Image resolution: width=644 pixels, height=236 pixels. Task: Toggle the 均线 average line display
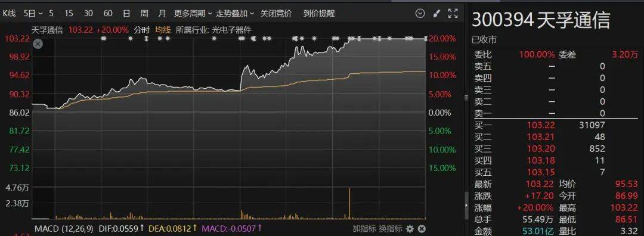[163, 30]
